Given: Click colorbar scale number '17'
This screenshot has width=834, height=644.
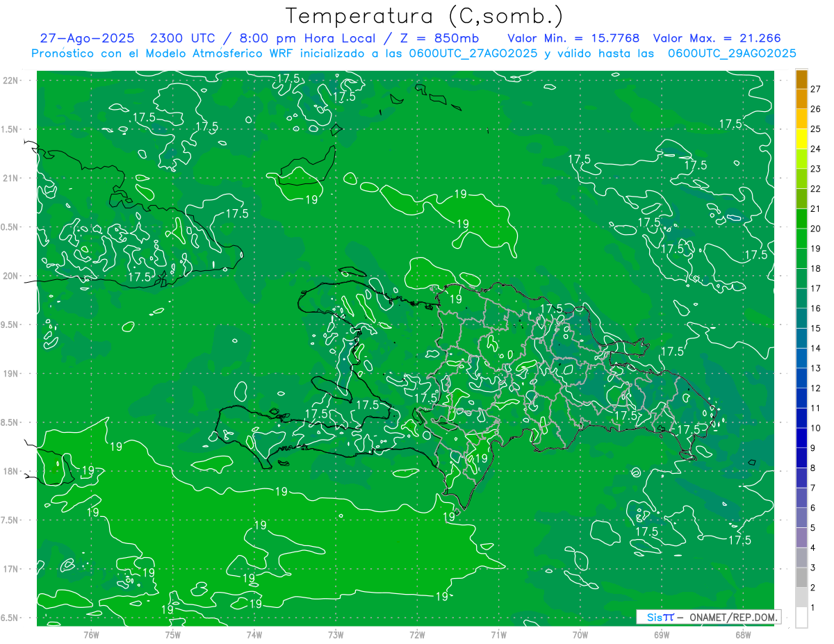Looking at the screenshot, I should (816, 288).
